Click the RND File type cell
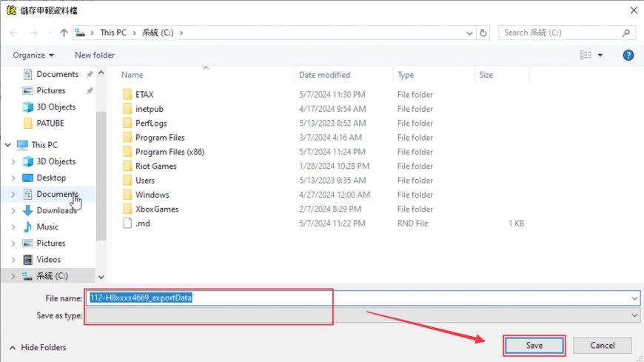 pos(412,223)
